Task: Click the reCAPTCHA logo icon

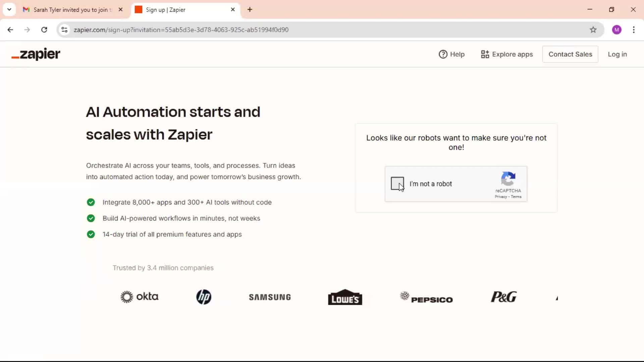Action: (x=508, y=179)
